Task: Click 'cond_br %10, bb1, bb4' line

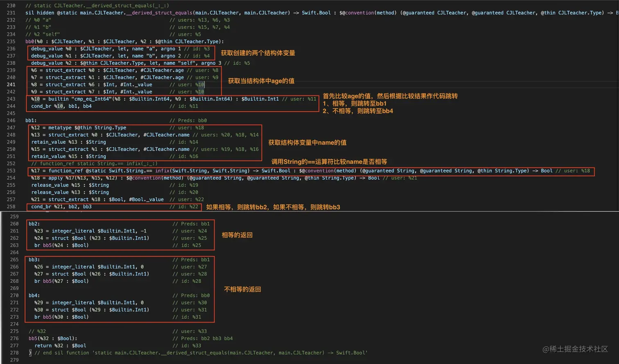Action: tap(115, 106)
